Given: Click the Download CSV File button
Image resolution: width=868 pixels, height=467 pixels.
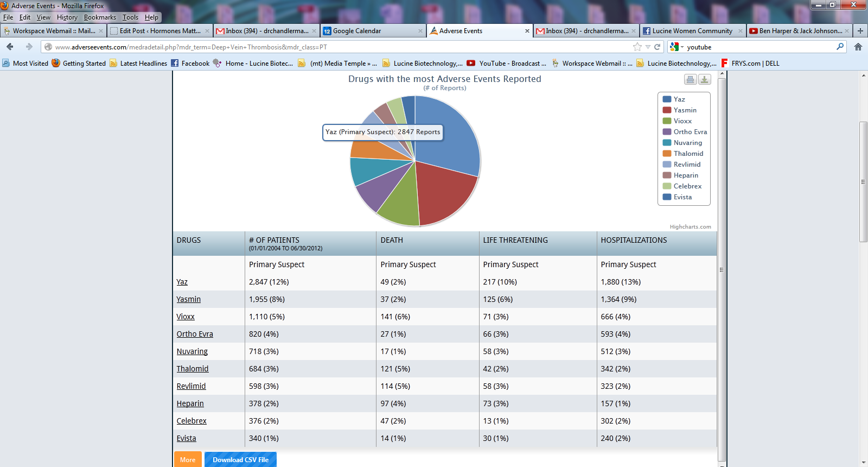Looking at the screenshot, I should 240,459.
